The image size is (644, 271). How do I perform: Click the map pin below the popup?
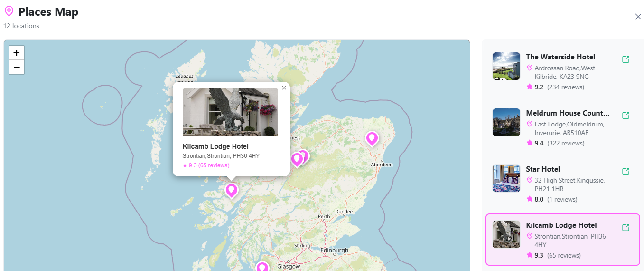click(x=231, y=190)
